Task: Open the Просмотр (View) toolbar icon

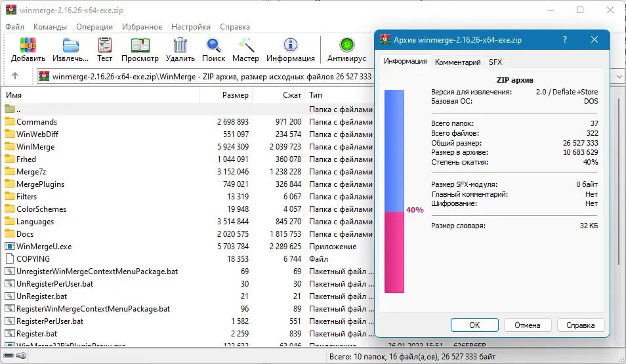Action: pyautogui.click(x=140, y=45)
